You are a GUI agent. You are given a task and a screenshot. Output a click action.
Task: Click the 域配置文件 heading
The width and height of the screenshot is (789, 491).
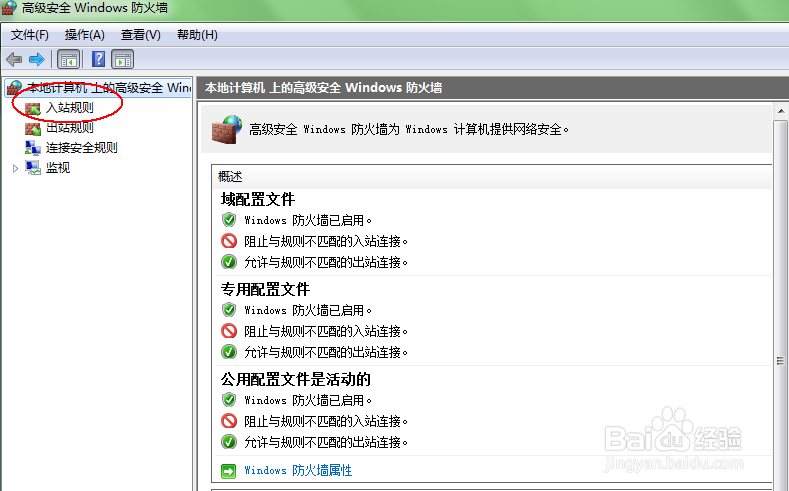coord(258,199)
